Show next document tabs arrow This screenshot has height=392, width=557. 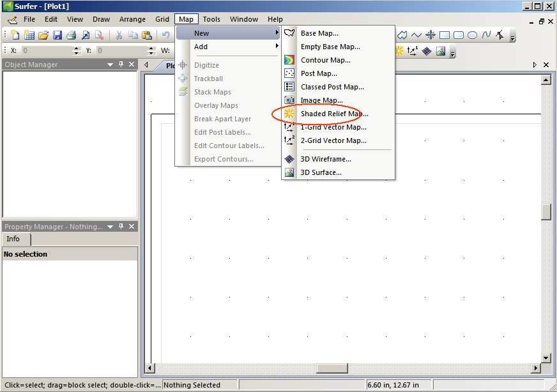coord(535,64)
